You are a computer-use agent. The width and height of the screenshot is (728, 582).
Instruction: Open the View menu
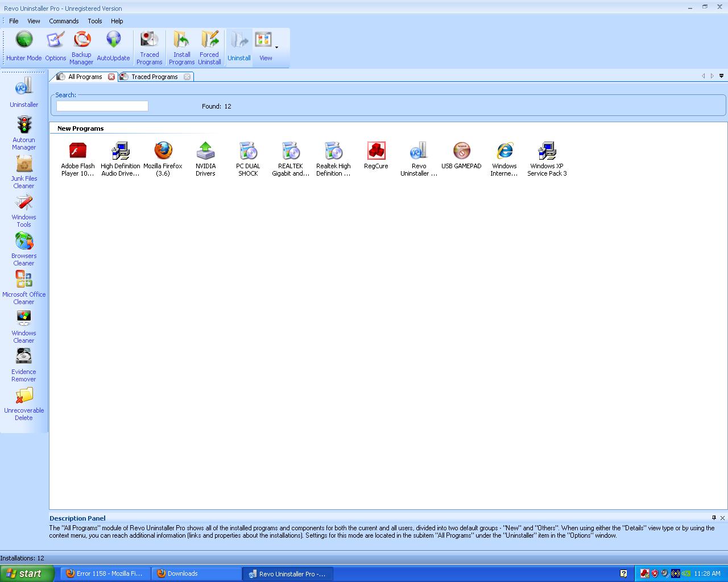coord(34,21)
